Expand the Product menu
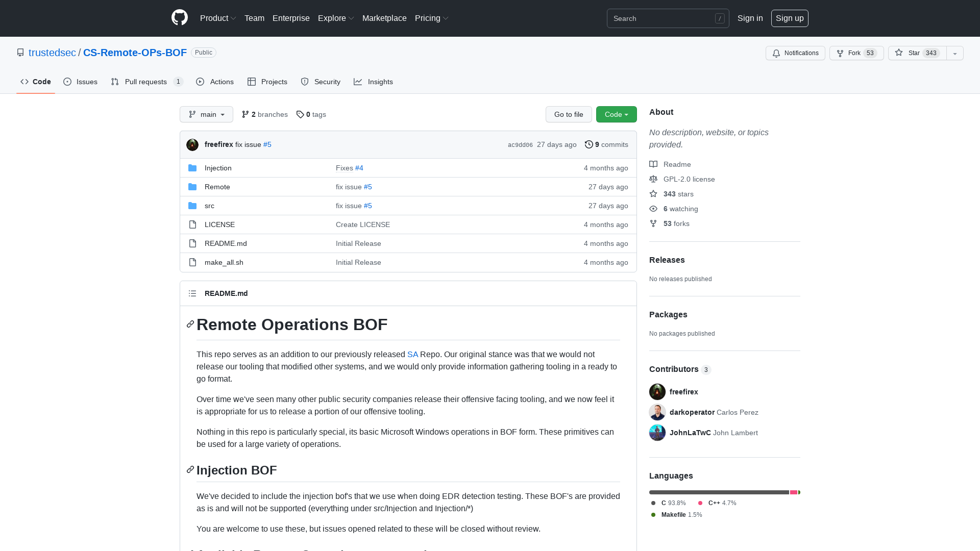The image size is (980, 551). (x=218, y=18)
